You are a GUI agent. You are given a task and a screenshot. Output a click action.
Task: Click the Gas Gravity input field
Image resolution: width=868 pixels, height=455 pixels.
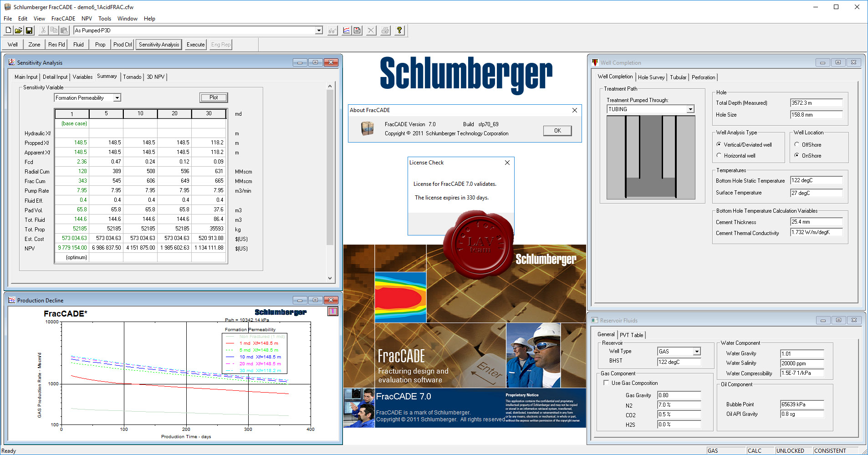(x=679, y=395)
